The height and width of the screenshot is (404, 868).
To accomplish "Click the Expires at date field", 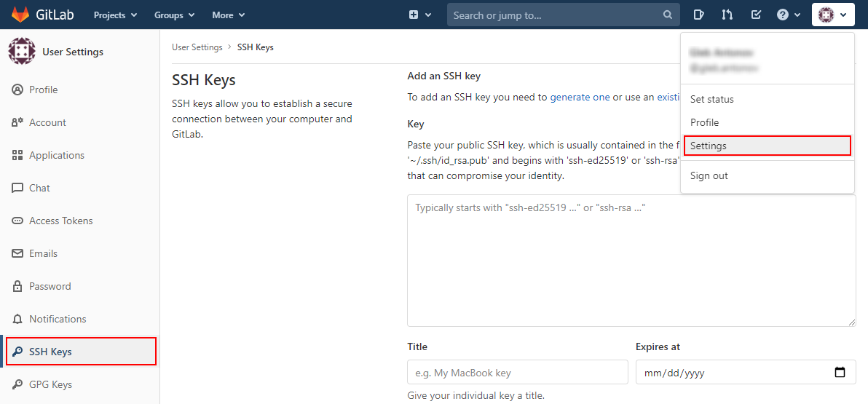I will (746, 372).
